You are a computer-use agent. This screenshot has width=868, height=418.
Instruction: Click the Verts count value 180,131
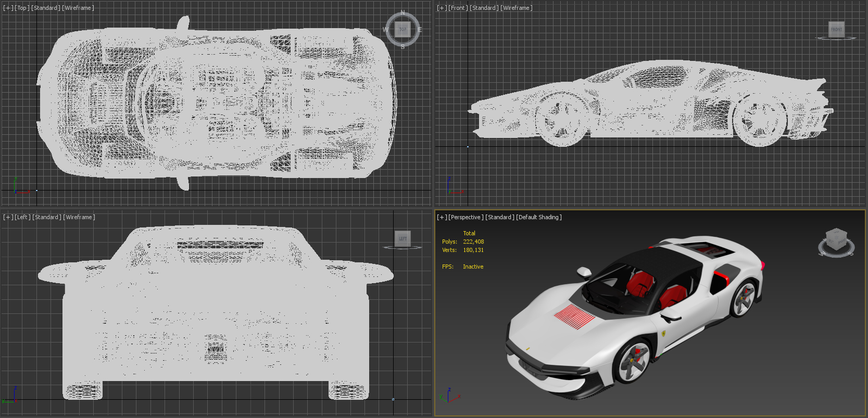(x=473, y=250)
